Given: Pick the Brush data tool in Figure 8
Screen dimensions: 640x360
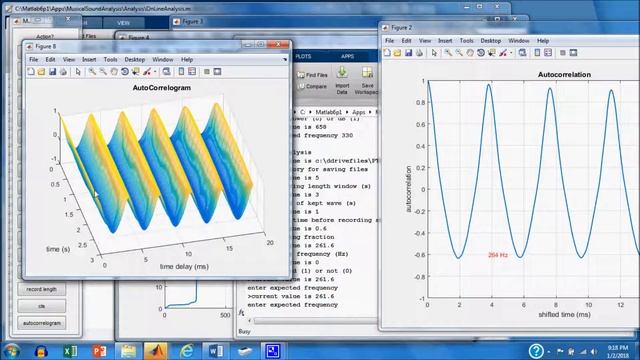Looking at the screenshot, I should tap(147, 72).
